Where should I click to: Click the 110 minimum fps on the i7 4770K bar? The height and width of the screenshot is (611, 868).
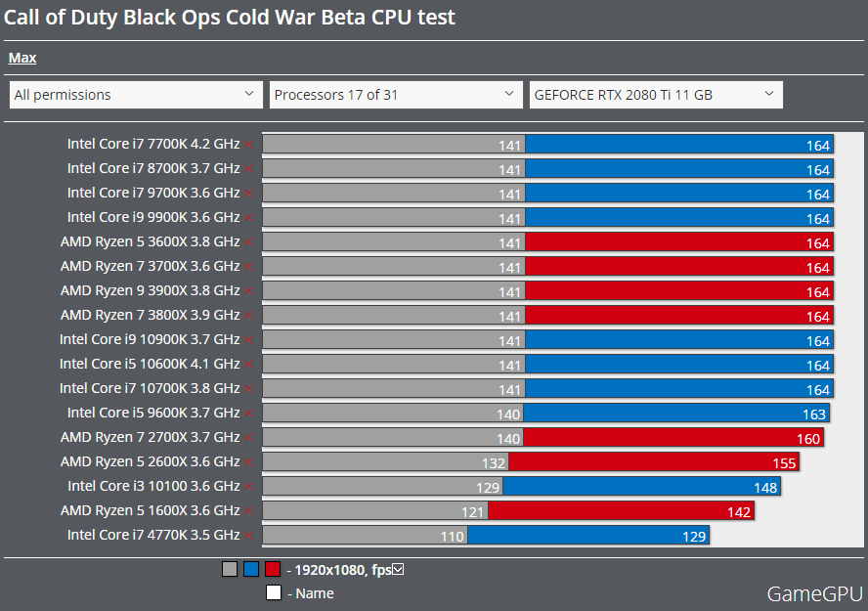pyautogui.click(x=452, y=537)
